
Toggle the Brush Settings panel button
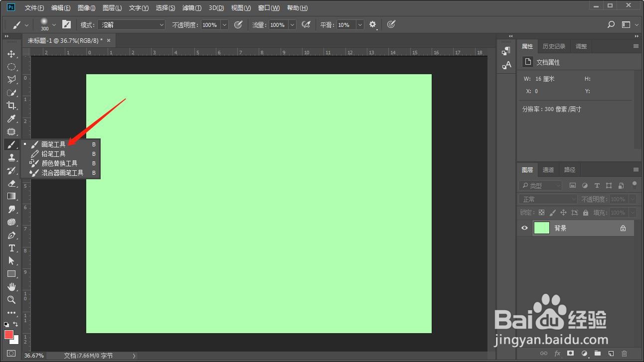tap(66, 24)
